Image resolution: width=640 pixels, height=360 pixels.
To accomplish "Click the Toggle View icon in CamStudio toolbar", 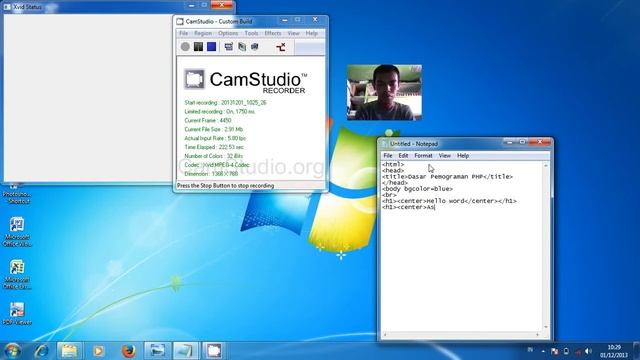I will tap(229, 47).
